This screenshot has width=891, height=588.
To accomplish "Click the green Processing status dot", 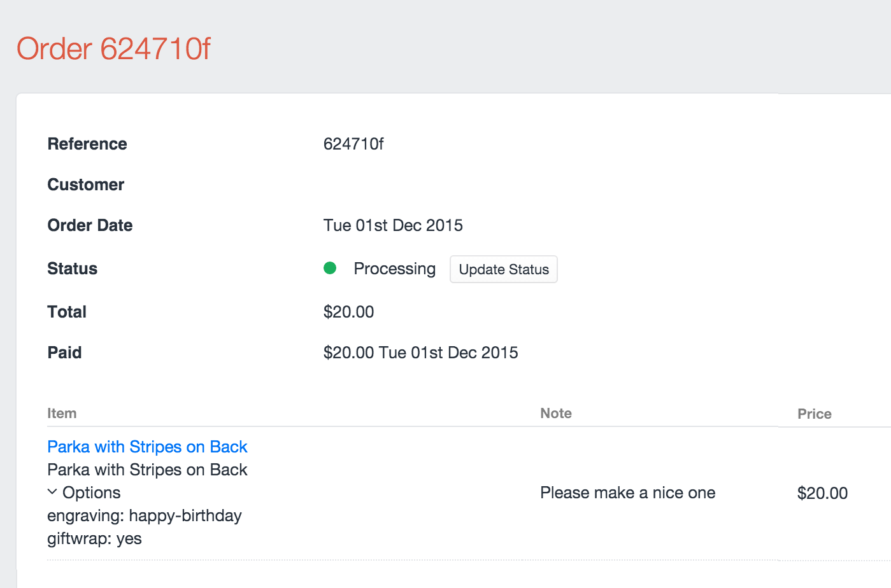I will pyautogui.click(x=330, y=268).
